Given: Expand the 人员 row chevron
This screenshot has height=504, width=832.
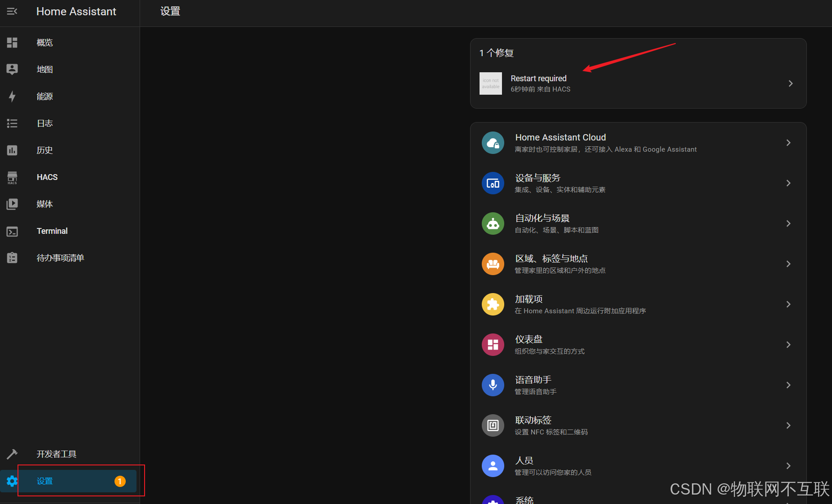Looking at the screenshot, I should [x=788, y=466].
